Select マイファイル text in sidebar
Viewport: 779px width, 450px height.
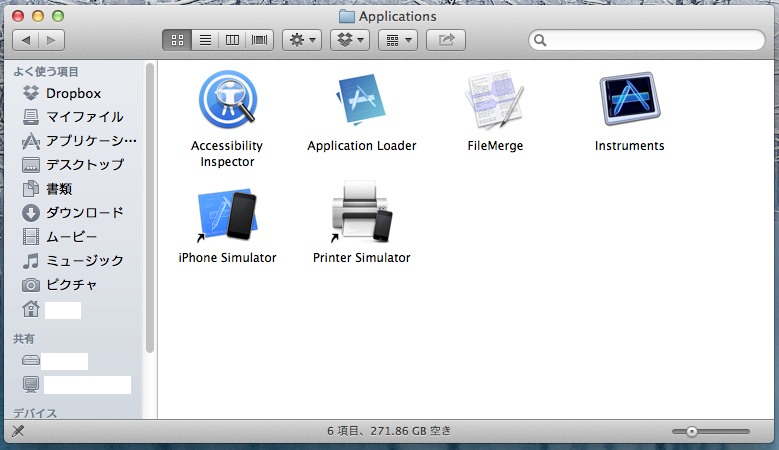click(x=84, y=117)
